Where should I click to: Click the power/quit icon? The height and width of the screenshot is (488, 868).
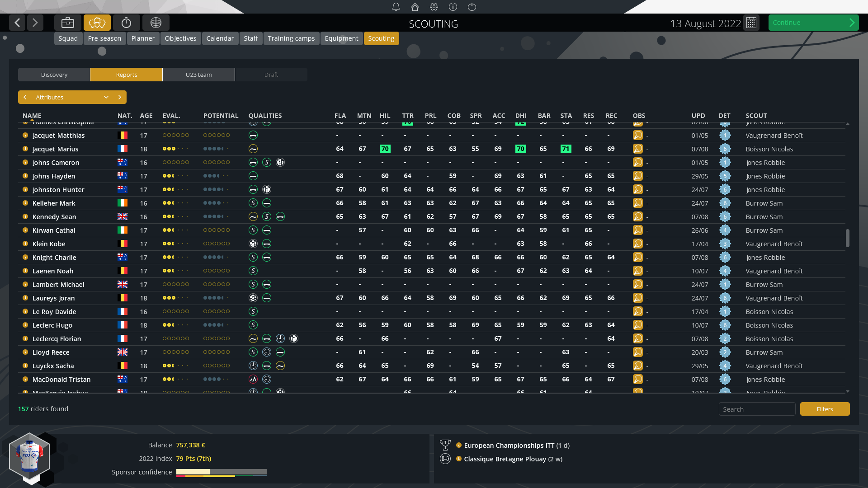click(472, 7)
